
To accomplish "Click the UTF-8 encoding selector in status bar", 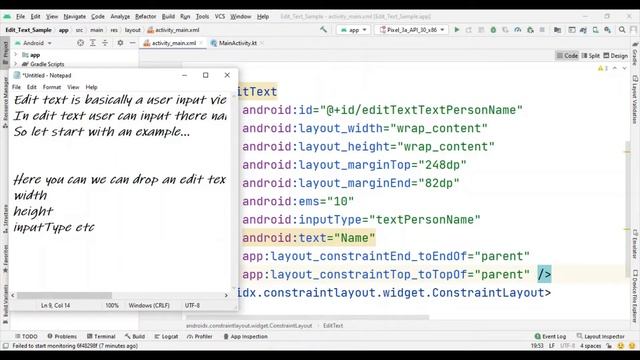I will tap(567, 346).
